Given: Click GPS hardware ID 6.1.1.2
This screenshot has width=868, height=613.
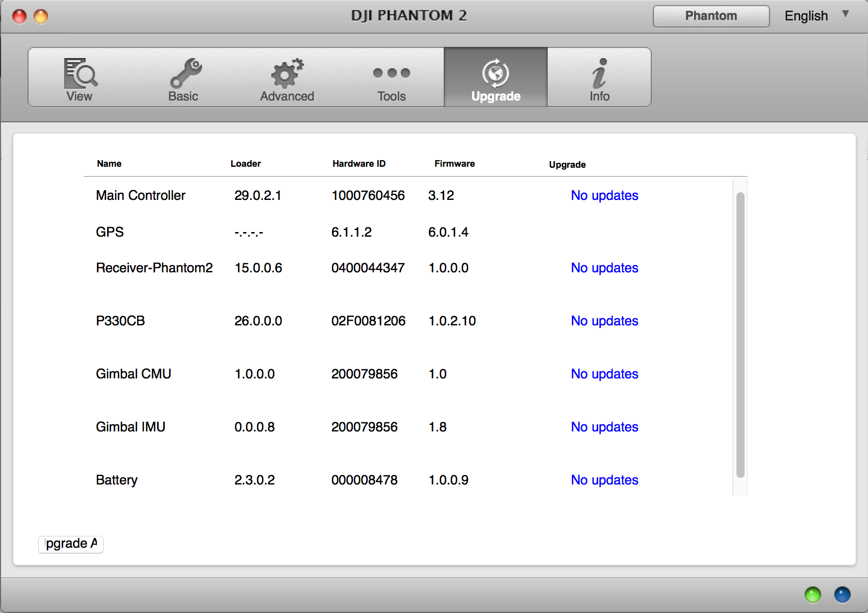Looking at the screenshot, I should pyautogui.click(x=351, y=232).
